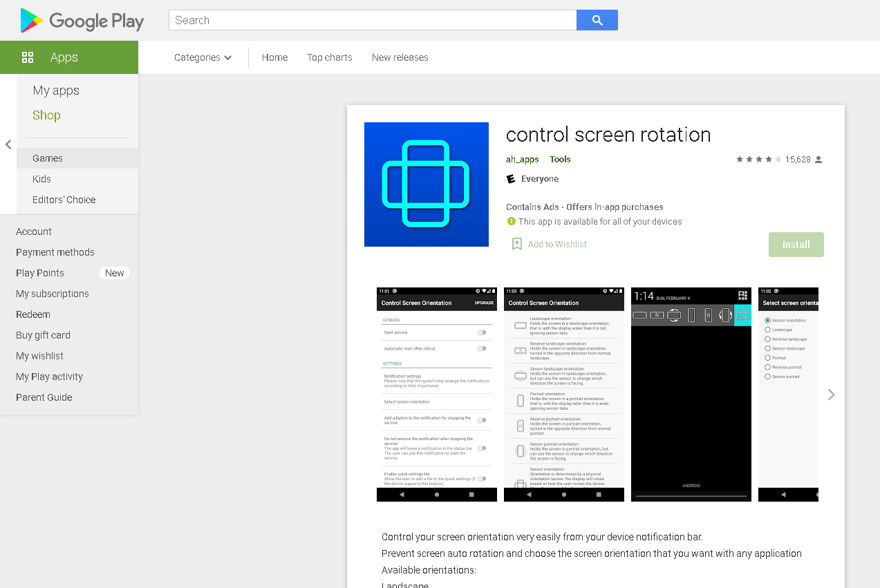
Task: Focus the Search input field
Action: click(373, 20)
